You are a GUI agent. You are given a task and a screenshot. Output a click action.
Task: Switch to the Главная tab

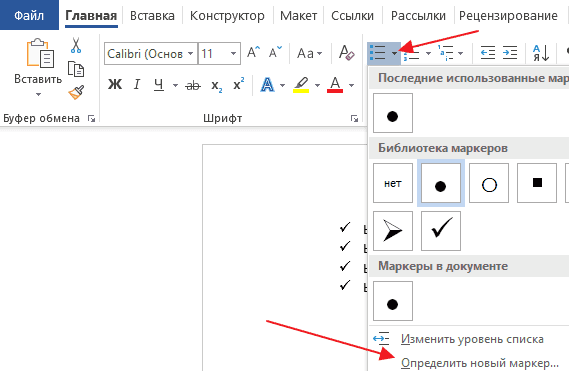pos(91,16)
